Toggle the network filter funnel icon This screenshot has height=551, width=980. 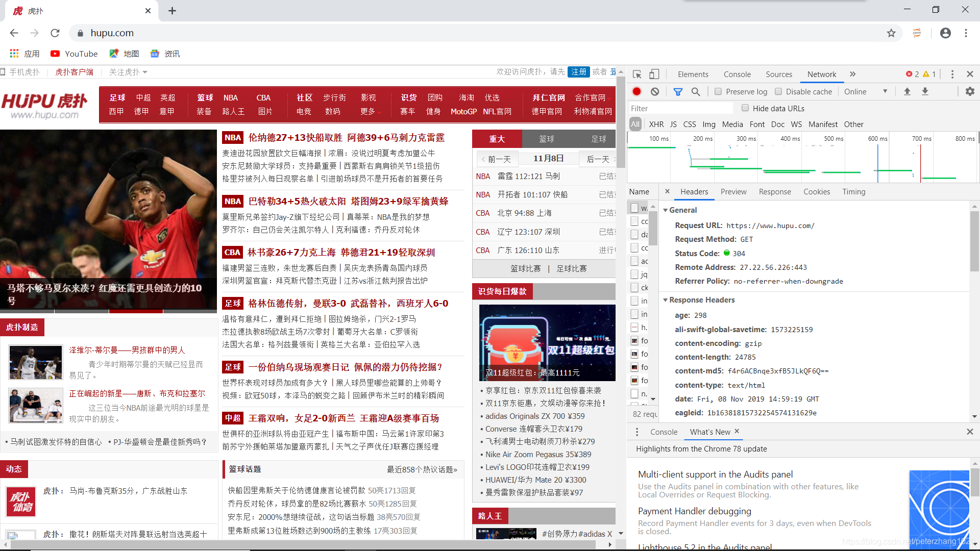point(678,92)
